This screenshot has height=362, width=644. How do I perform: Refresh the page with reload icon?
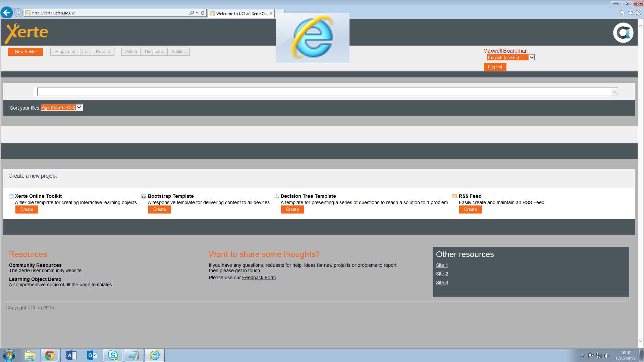click(203, 13)
